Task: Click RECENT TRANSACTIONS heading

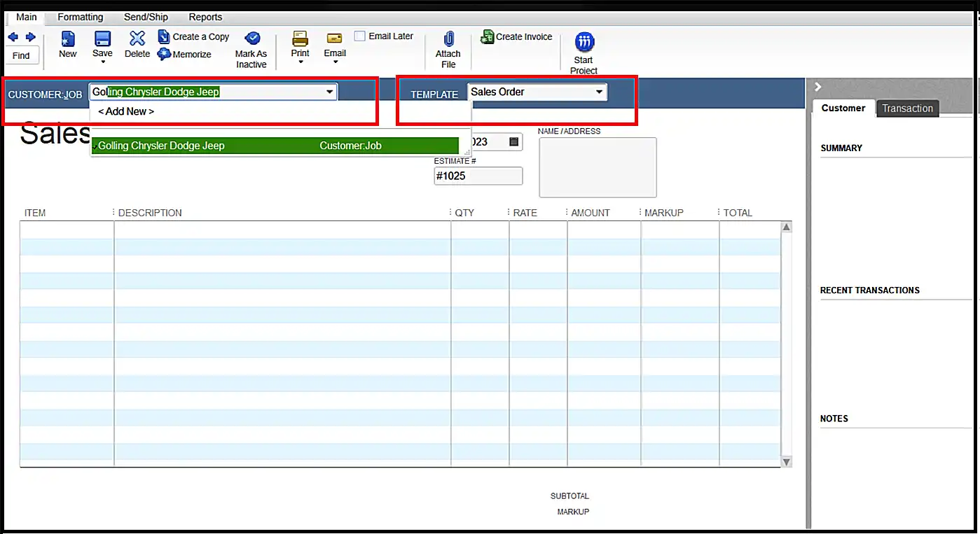Action: click(870, 290)
